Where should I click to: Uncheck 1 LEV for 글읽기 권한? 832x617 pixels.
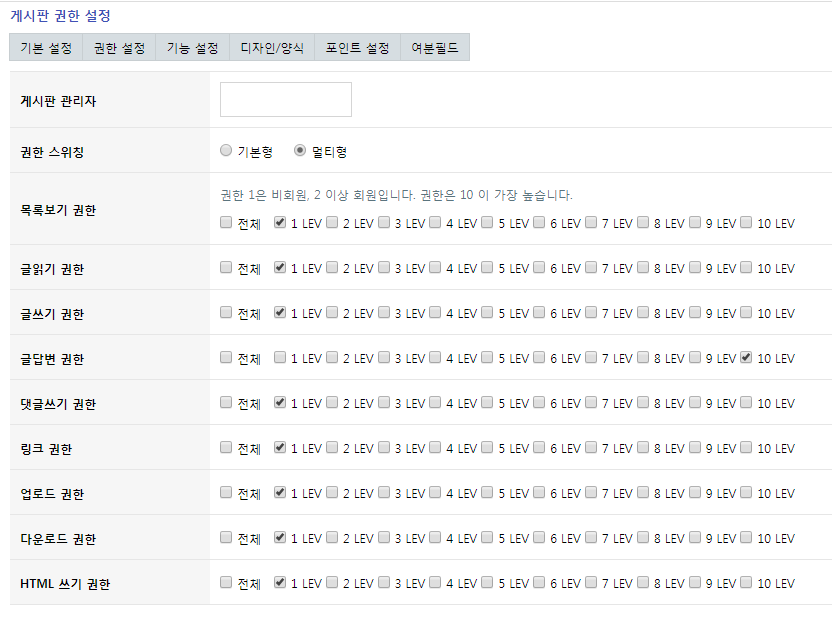[x=280, y=268]
